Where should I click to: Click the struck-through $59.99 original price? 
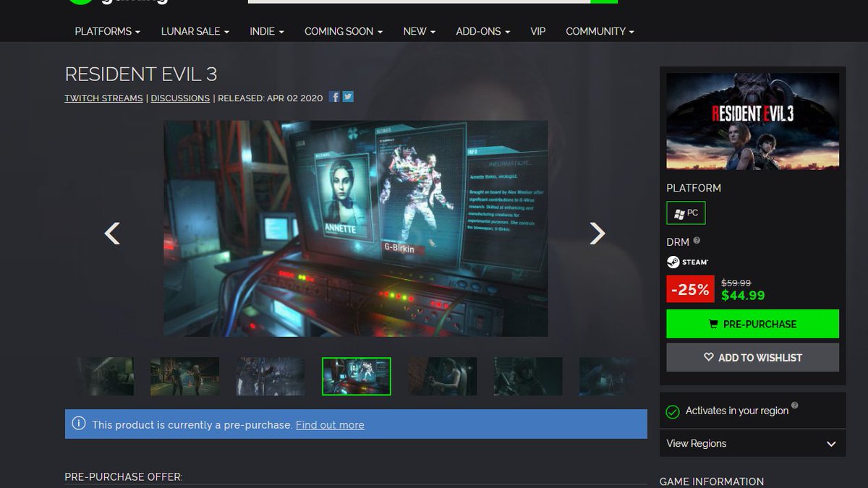[736, 283]
